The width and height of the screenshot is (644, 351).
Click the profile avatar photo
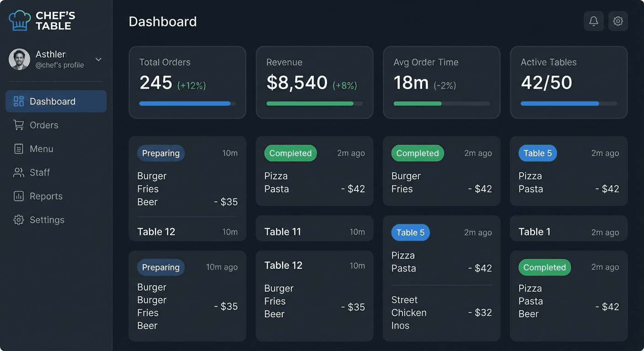(x=19, y=59)
